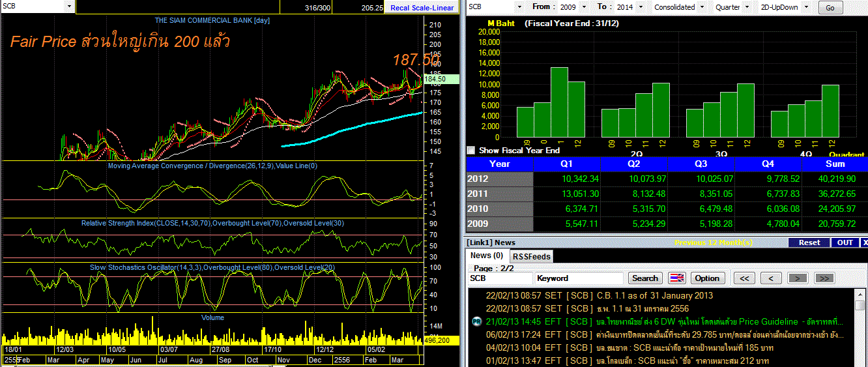Viewport: 868px width, 367px height.
Task: Click the Search news button
Action: (x=645, y=278)
